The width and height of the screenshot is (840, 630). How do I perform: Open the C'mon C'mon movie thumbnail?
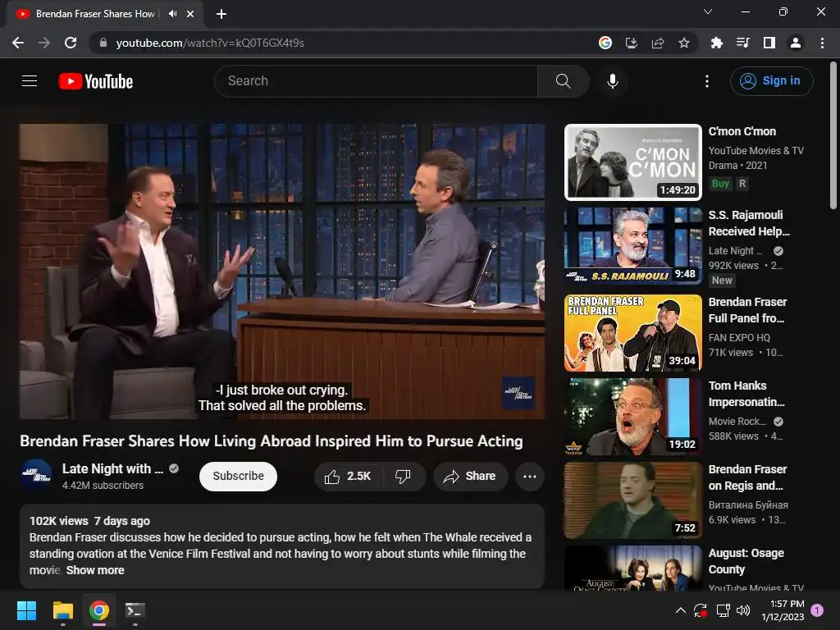tap(633, 162)
